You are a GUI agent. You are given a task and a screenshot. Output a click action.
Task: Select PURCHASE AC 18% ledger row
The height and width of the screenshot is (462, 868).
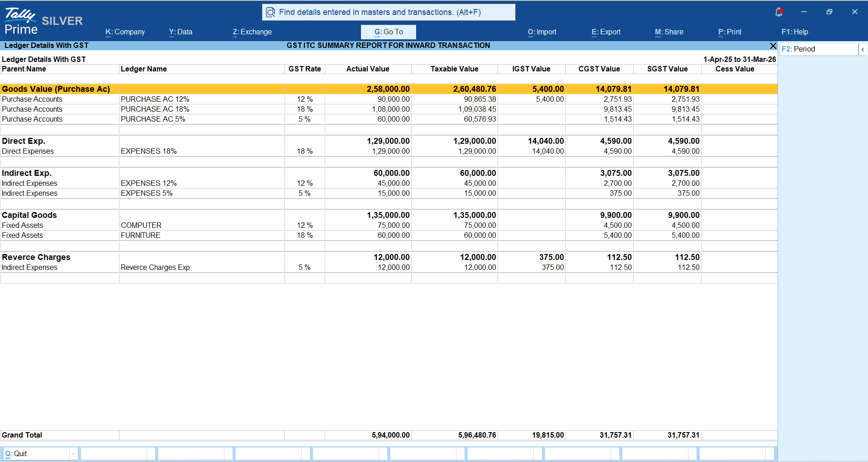click(x=389, y=109)
